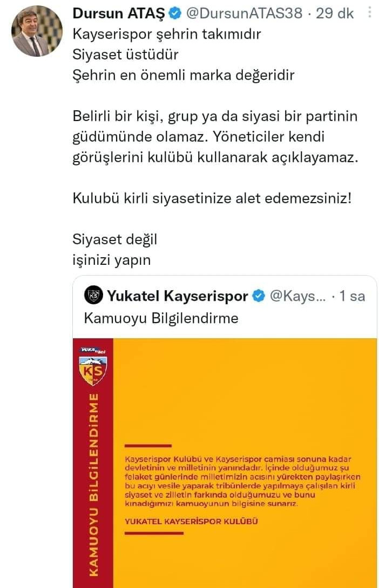Open the orange announcement image
379x588 pixels.
(225, 463)
